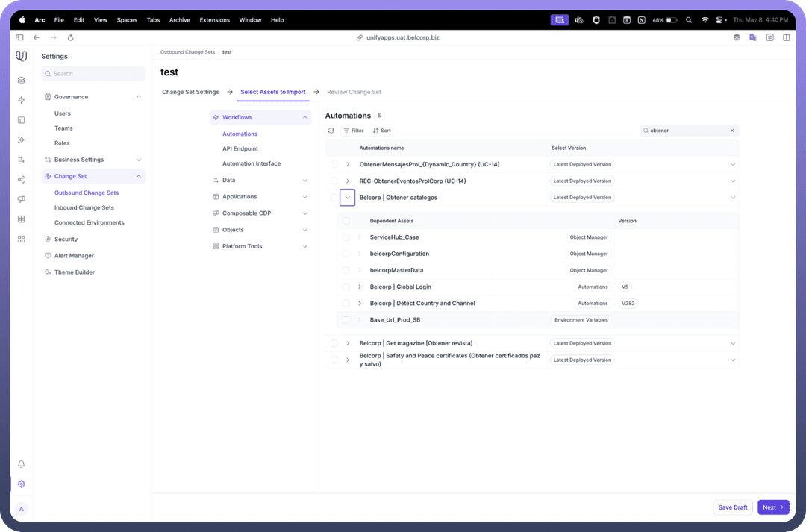The height and width of the screenshot is (532, 806).
Task: Click the settings gear in left rail
Action: [22, 484]
